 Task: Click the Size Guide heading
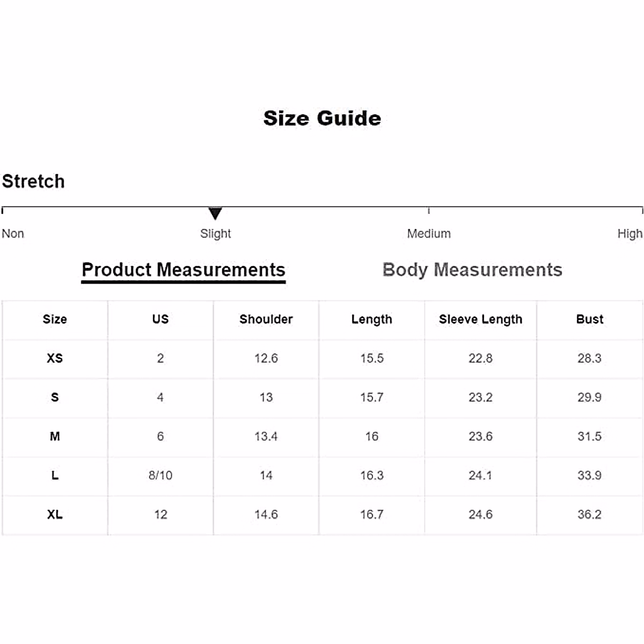pos(322,118)
